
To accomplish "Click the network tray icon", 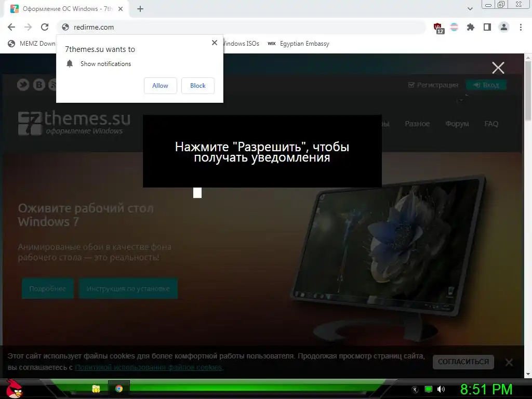I will click(x=429, y=390).
